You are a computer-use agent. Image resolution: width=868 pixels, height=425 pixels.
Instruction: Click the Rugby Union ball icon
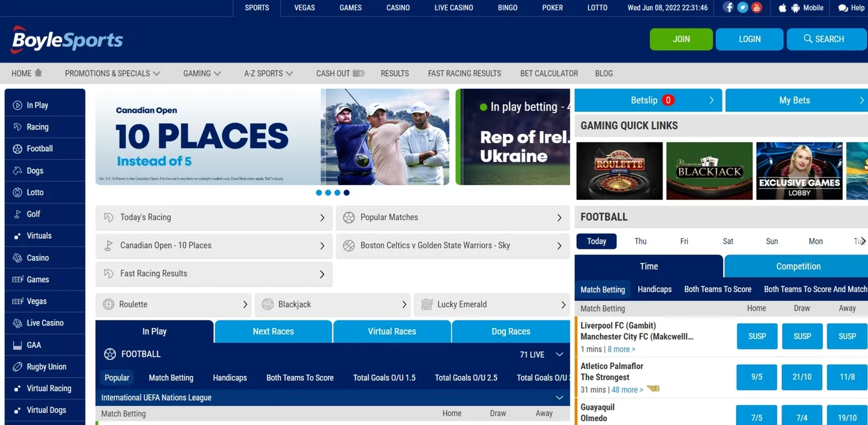[17, 367]
